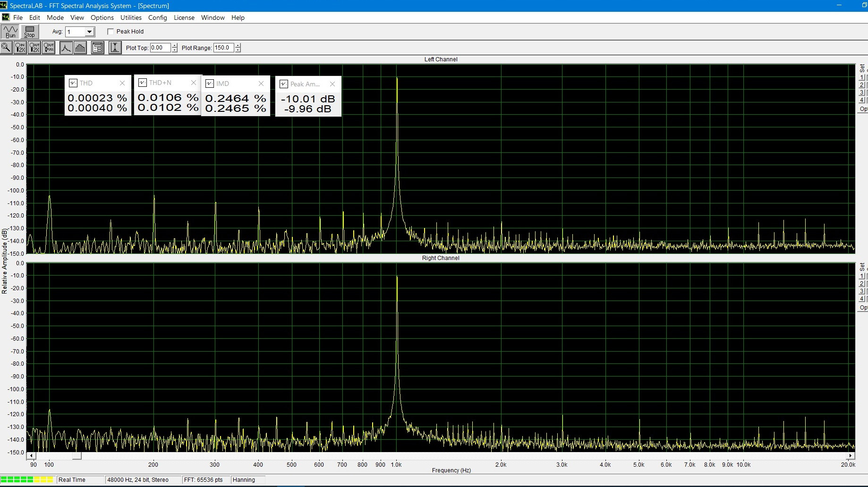Viewport: 868px width, 487px height.
Task: Close the THD+N measurement window
Action: 193,83
